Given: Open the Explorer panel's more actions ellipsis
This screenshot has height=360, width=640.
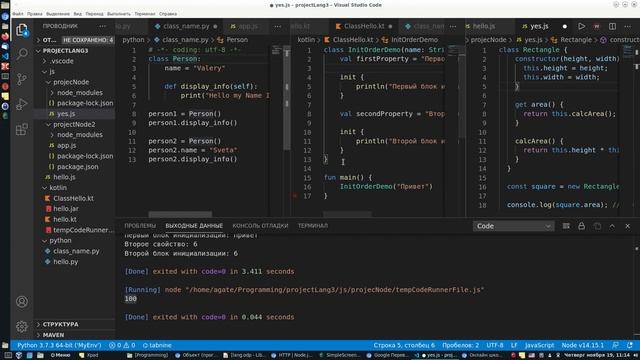Looking at the screenshot, I should tap(102, 26).
